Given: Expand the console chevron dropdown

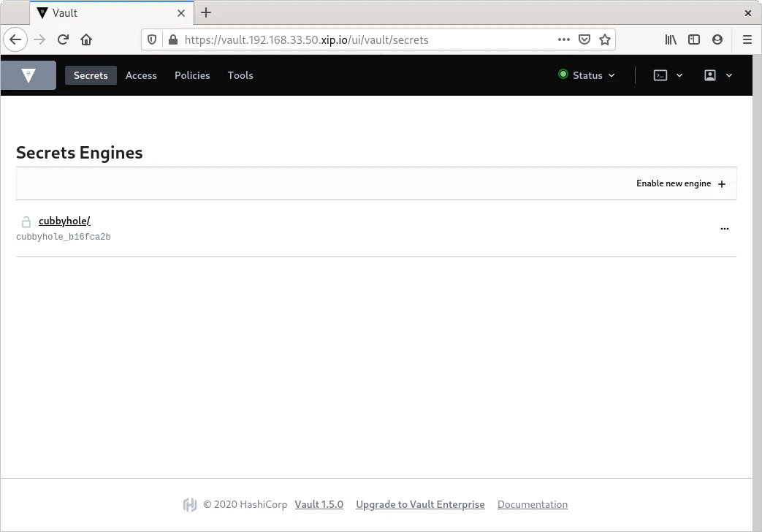Looking at the screenshot, I should pos(679,75).
